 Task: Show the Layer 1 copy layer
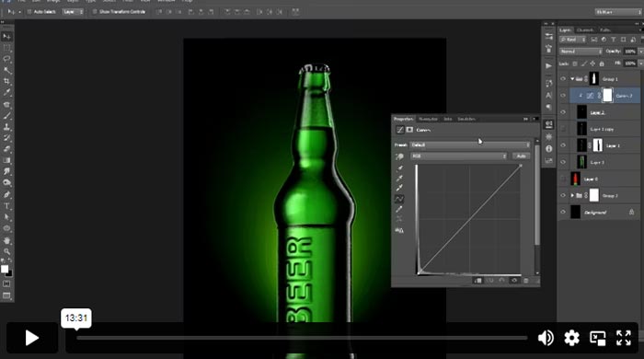click(563, 129)
